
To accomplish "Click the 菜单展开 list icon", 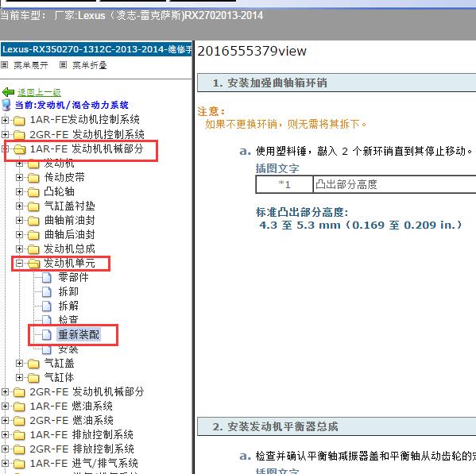I will (4, 65).
